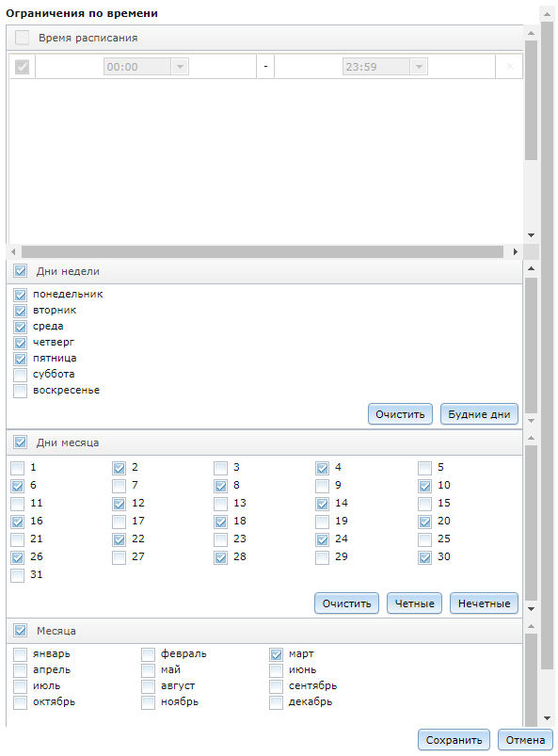Click the Отмена button
558x756 pixels.
525,740
